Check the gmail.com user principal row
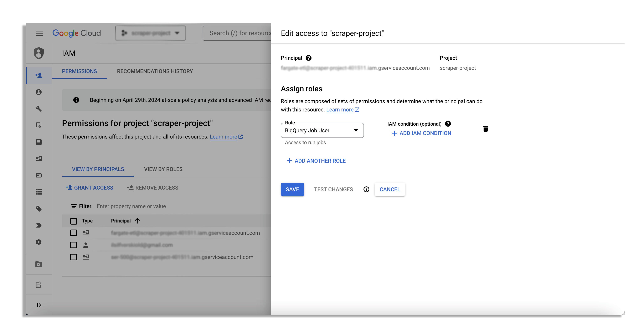The image size is (644, 336). 73,245
